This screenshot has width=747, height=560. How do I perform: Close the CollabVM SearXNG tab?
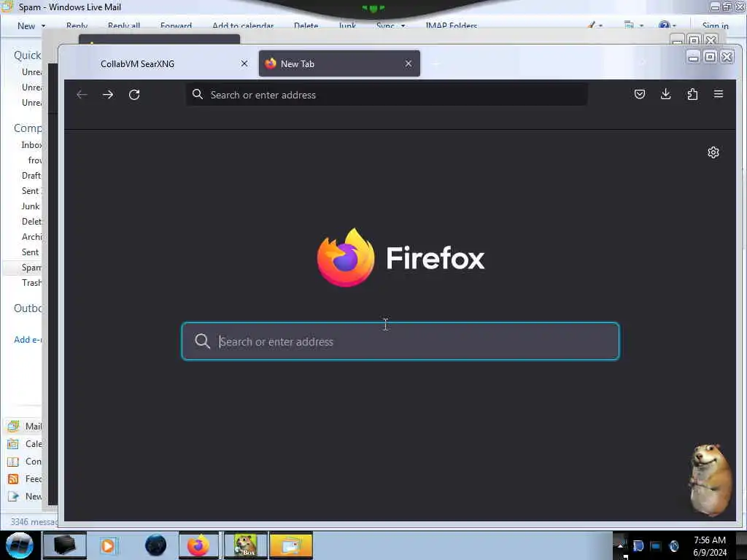tap(244, 63)
